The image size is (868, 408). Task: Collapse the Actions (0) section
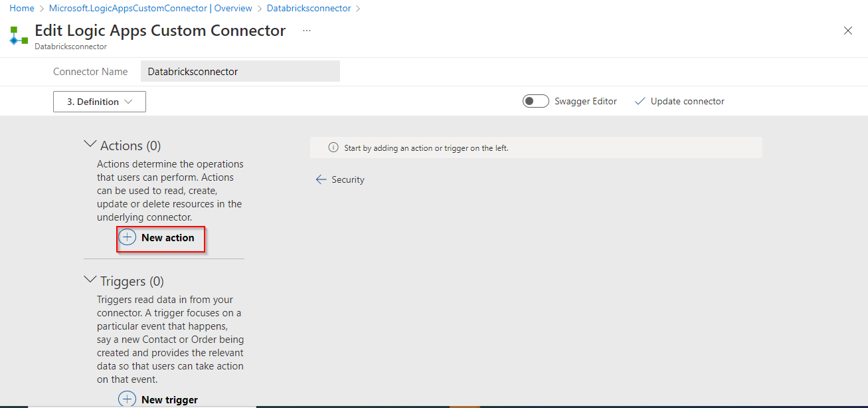pos(90,144)
